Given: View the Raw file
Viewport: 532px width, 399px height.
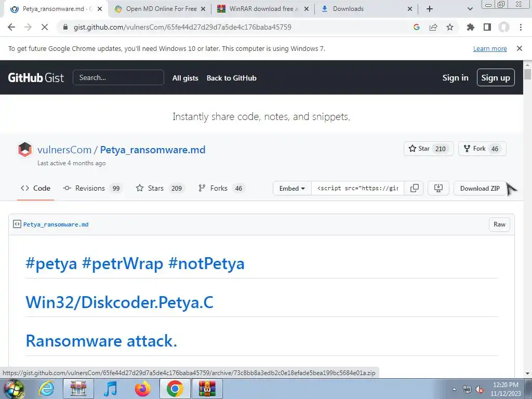Looking at the screenshot, I should coord(499,224).
